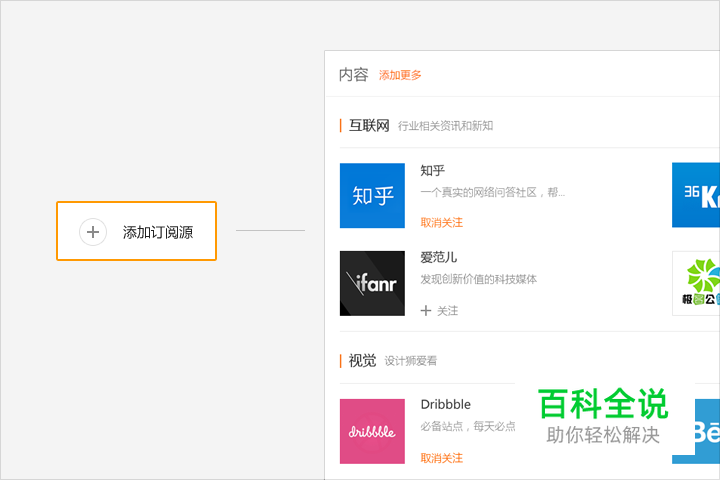The image size is (720, 480).
Task: Click the 内容 panel title
Action: pyautogui.click(x=354, y=74)
